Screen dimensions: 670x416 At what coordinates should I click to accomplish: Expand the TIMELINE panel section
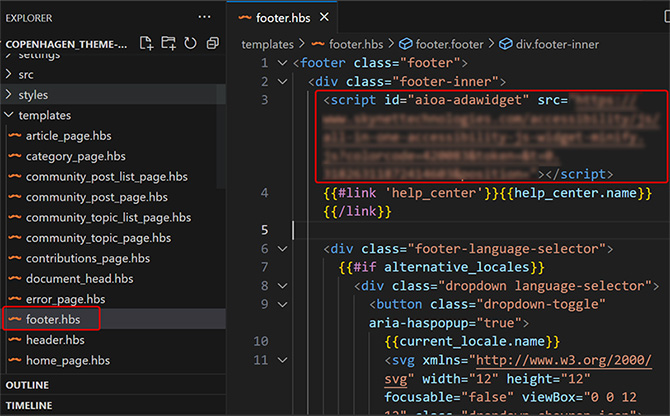click(29, 405)
